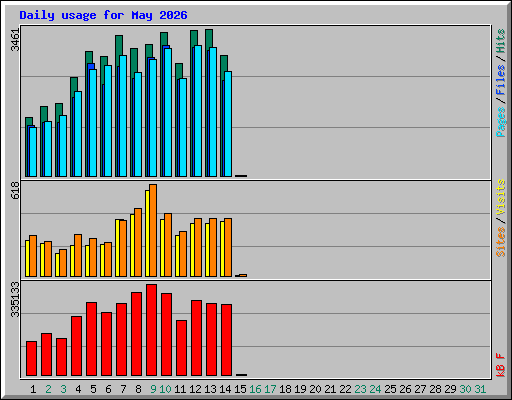Click the cyan pages bar for day 1
Screen dimensions: 512x400
coord(33,152)
